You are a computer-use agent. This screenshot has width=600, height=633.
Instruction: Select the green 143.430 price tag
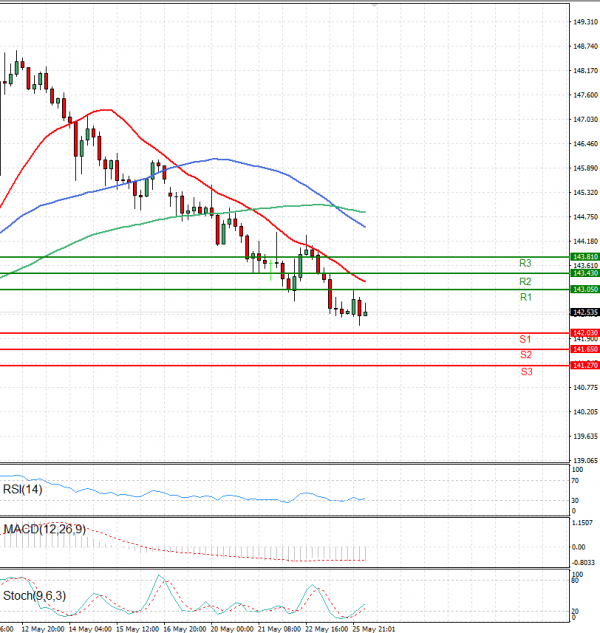pos(584,273)
